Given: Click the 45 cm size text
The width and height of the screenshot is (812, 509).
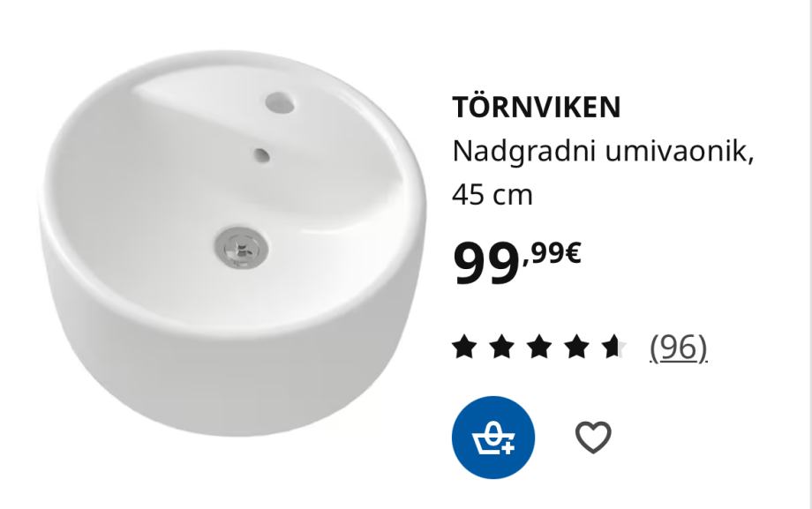Looking at the screenshot, I should tap(492, 195).
